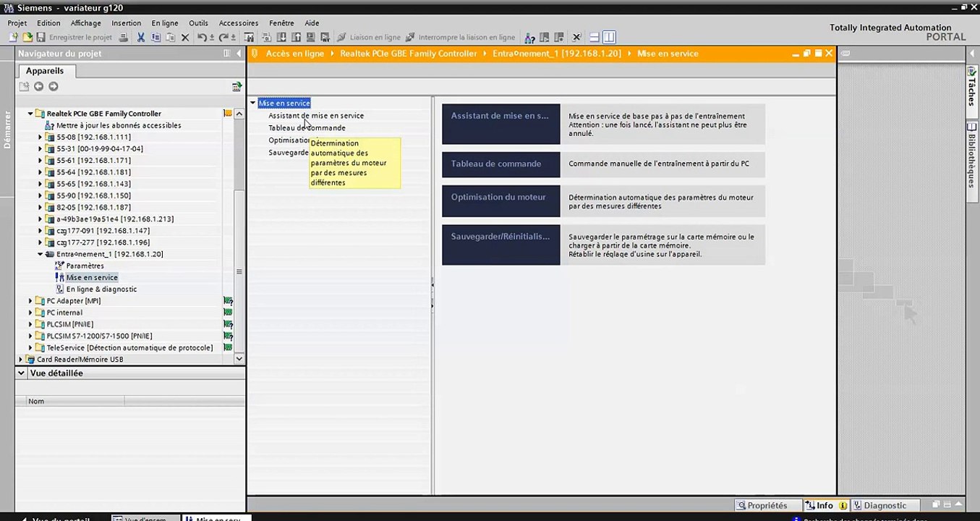Click the undo arrow icon
The image size is (980, 521).
coord(202,37)
